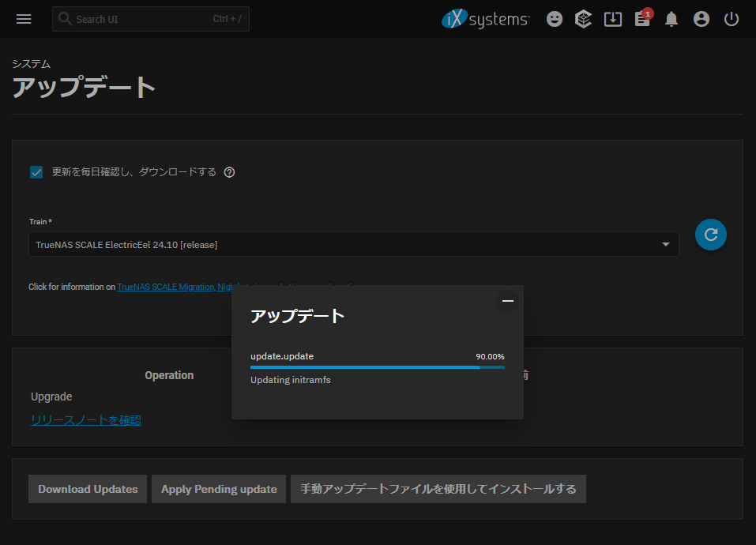
Task: Click the Download Updates button
Action: (x=88, y=489)
